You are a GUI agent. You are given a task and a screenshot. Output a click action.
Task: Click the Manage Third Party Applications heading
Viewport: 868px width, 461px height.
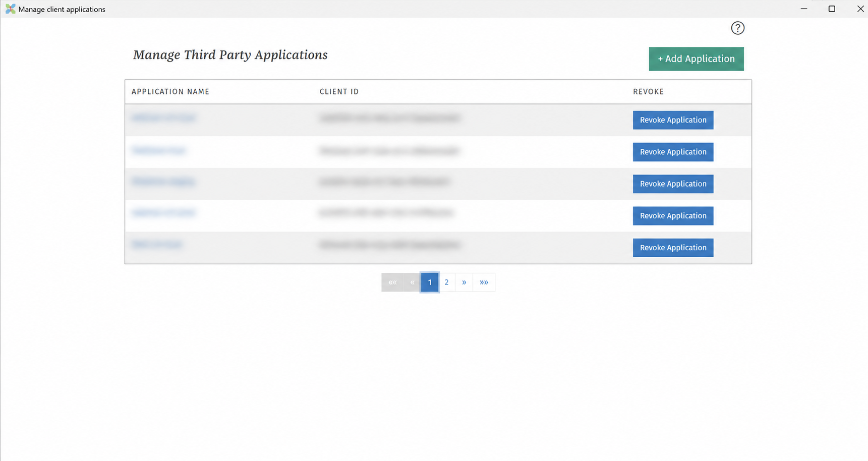pyautogui.click(x=230, y=55)
